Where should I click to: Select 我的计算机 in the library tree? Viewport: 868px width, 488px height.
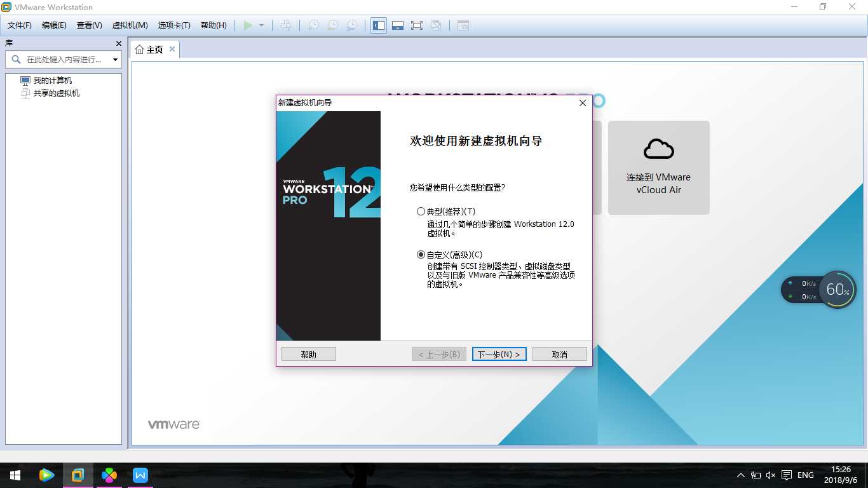[52, 81]
